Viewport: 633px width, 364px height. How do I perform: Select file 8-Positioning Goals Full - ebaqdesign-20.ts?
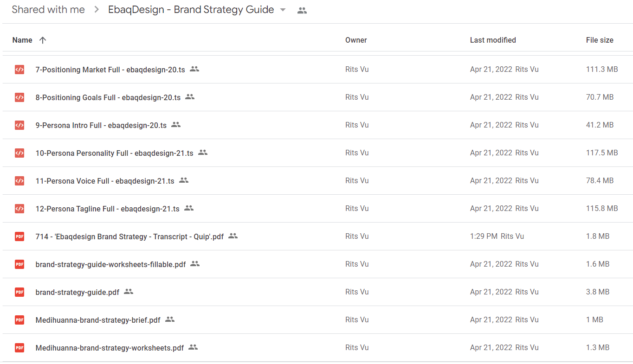(x=108, y=97)
